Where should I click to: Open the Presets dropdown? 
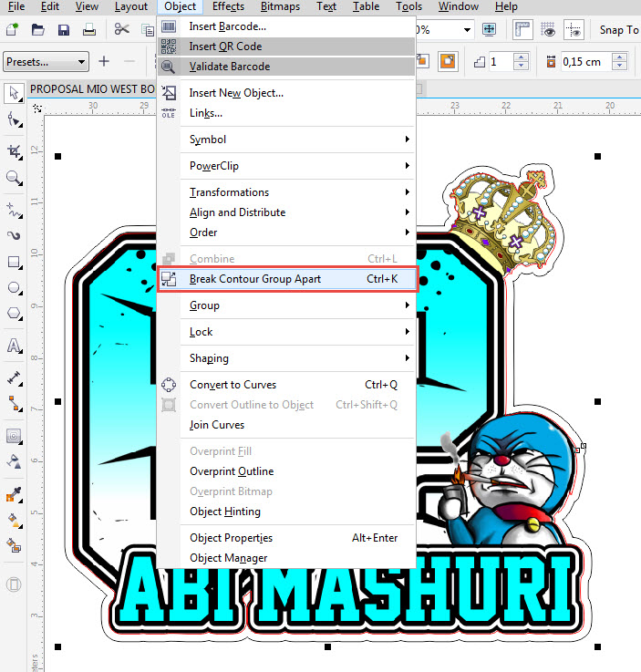coord(46,62)
